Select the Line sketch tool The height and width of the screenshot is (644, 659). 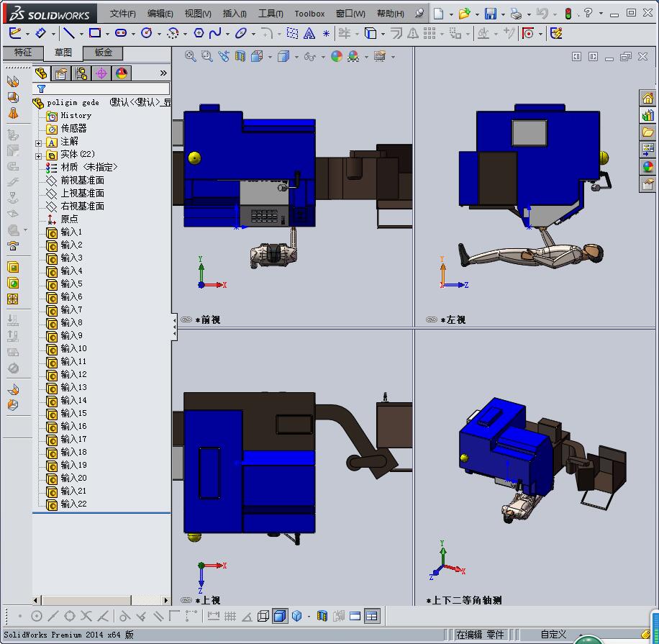tap(69, 33)
